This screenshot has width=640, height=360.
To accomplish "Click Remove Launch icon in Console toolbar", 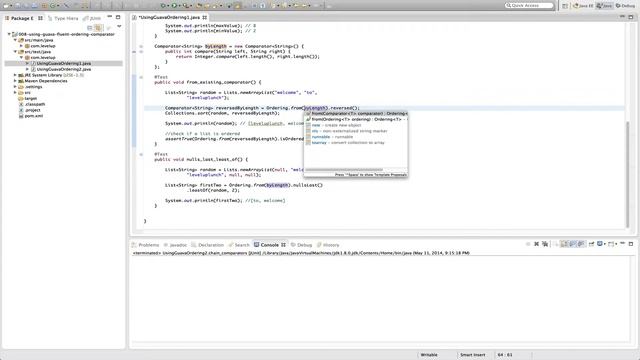I will point(536,244).
